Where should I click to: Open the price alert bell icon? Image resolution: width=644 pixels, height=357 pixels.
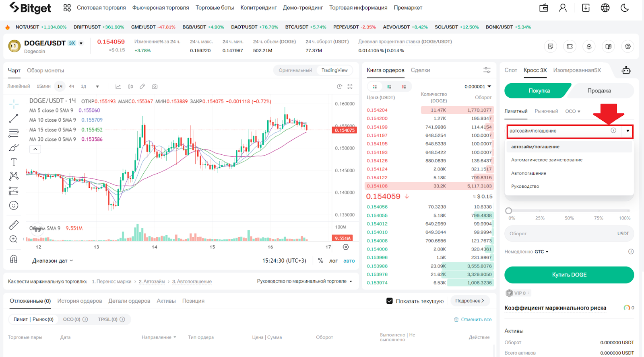pos(589,47)
